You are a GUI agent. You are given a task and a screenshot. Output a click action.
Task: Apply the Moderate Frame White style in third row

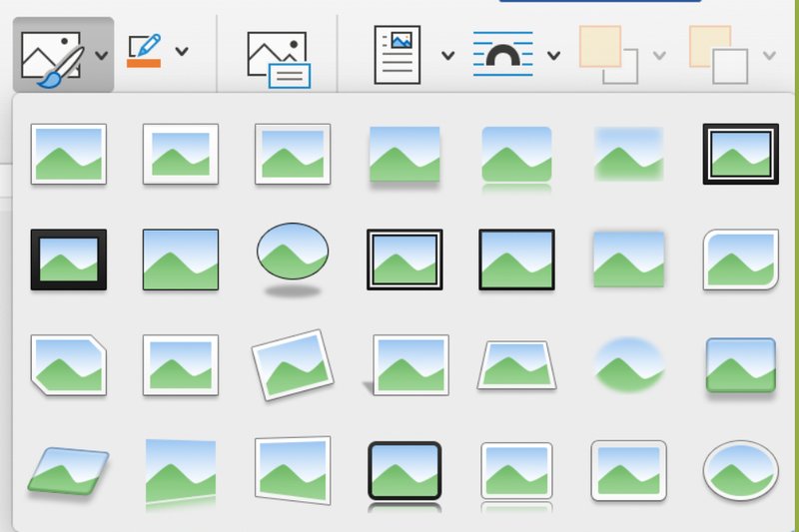pyautogui.click(x=181, y=365)
